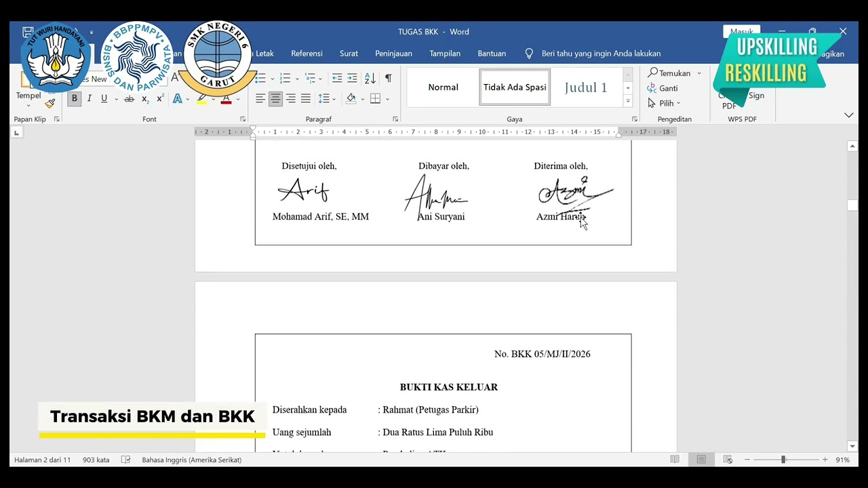Open Pilih select dropdown
The image size is (868, 488).
tap(664, 103)
